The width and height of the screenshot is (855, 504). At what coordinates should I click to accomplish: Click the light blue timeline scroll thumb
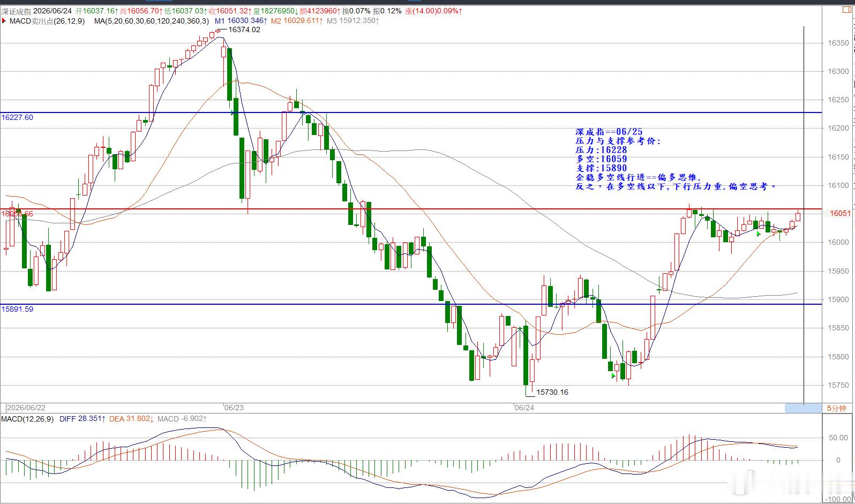coord(802,408)
